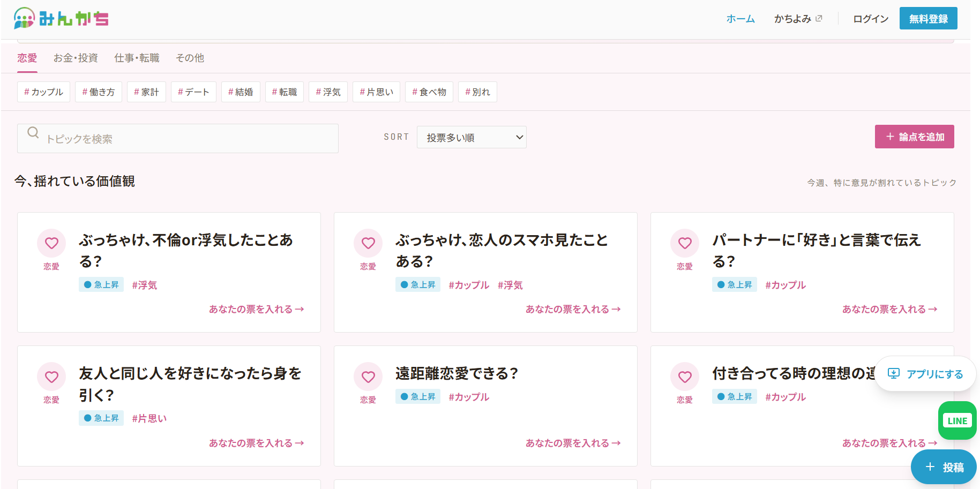Viewport: 980px width, 489px height.
Task: Click #カップル tag on パートナーに「好き」 card
Action: 786,285
